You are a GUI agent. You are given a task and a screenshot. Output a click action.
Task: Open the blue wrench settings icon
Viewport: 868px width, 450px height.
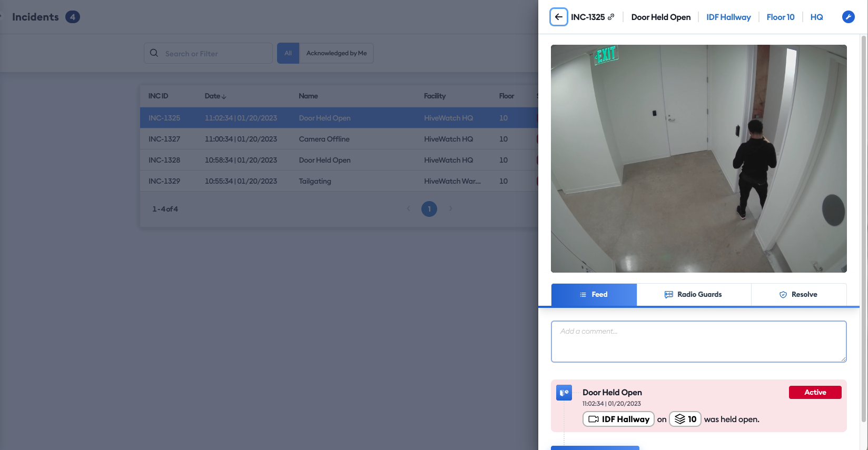pyautogui.click(x=848, y=17)
